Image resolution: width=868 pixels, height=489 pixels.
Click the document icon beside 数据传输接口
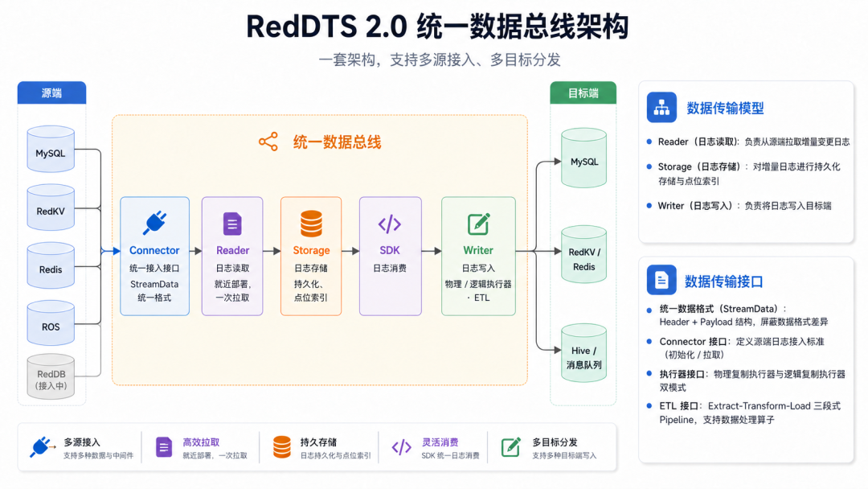coord(661,280)
